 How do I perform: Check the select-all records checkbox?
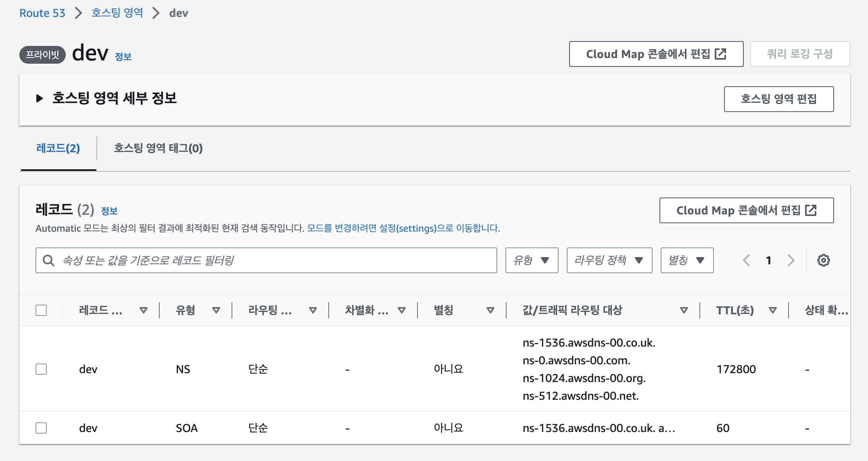[x=41, y=310]
